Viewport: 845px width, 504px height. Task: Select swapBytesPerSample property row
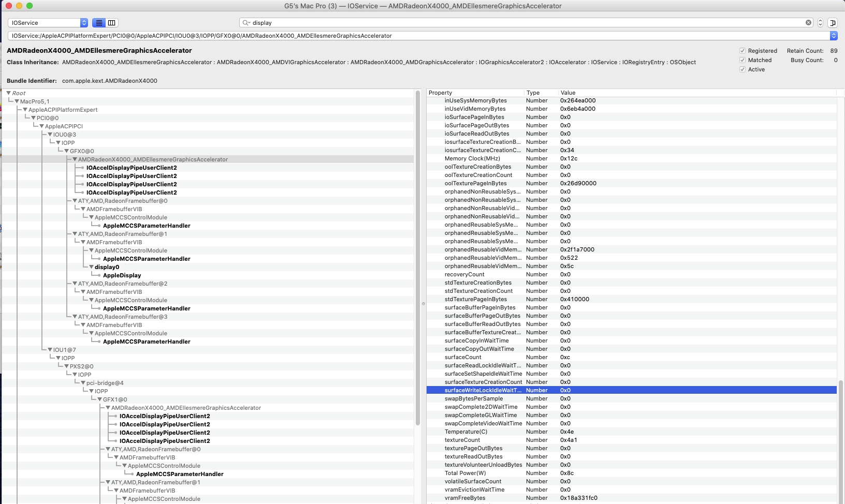[631, 398]
